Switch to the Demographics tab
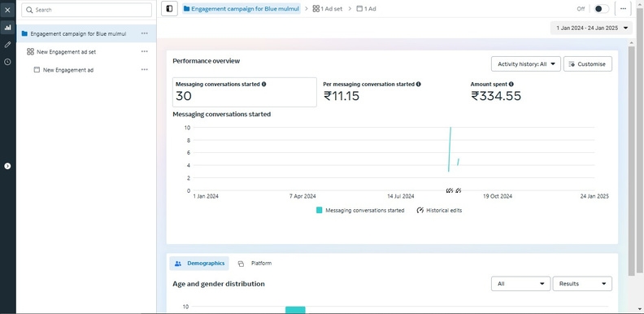 pos(199,264)
